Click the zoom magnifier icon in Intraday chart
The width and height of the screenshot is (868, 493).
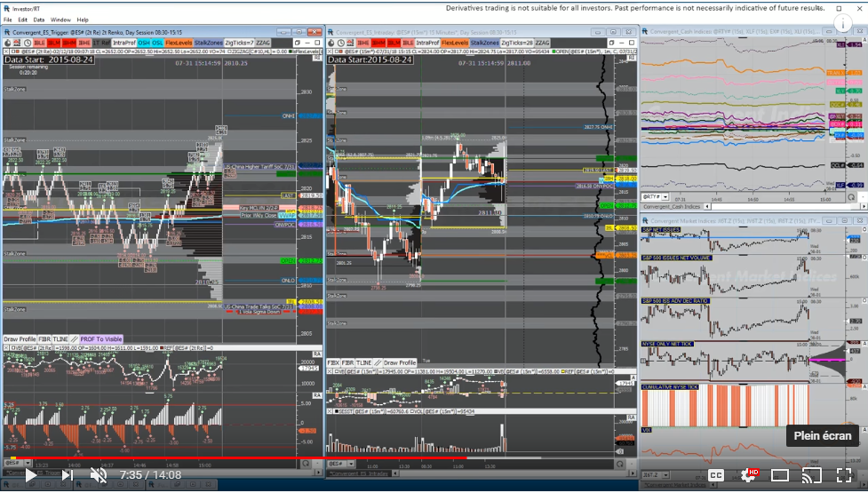point(620,464)
